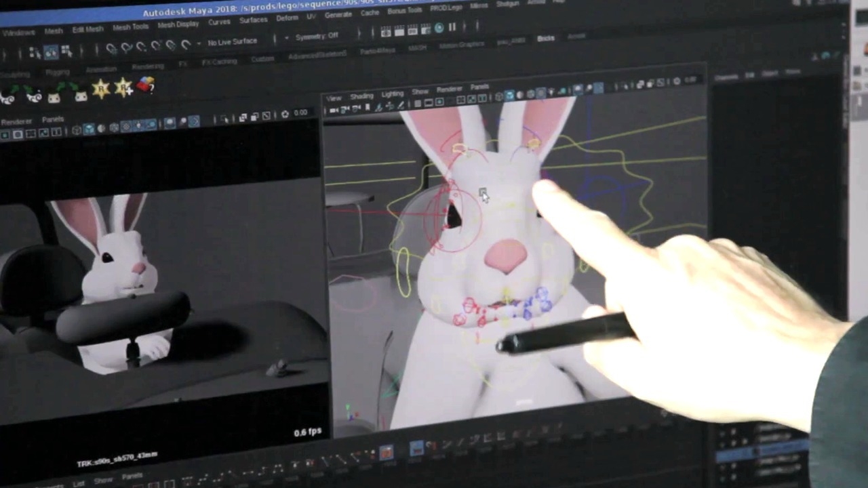Viewport: 868px width, 488px height.
Task: Open the Mesh Display menu
Action: point(178,24)
